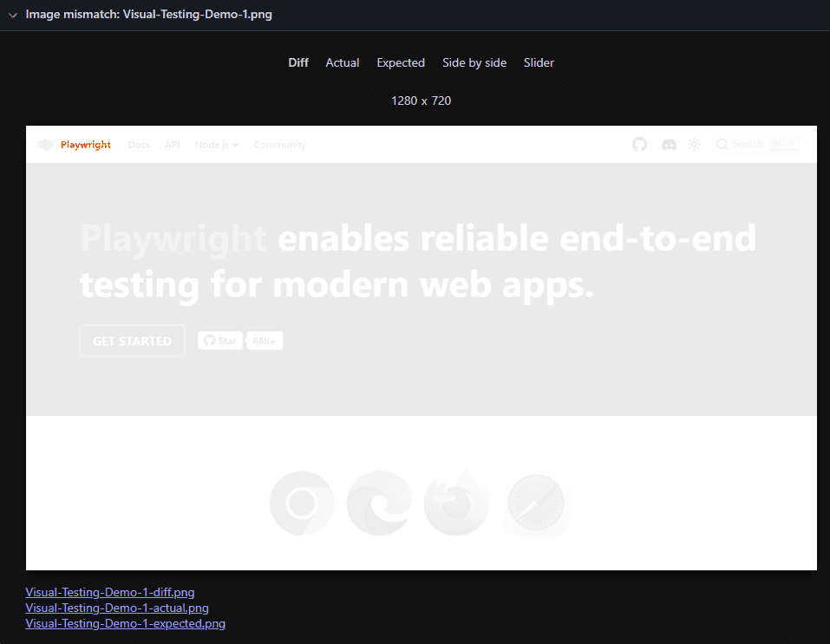Click the GitHub icon in the navbar
Image resolution: width=830 pixels, height=644 pixels.
(x=639, y=144)
